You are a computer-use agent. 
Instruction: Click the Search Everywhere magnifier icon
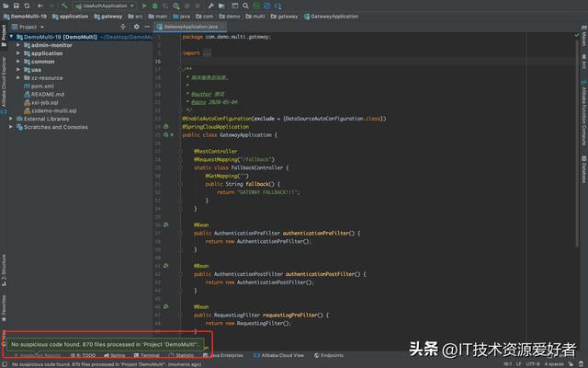pos(245,6)
